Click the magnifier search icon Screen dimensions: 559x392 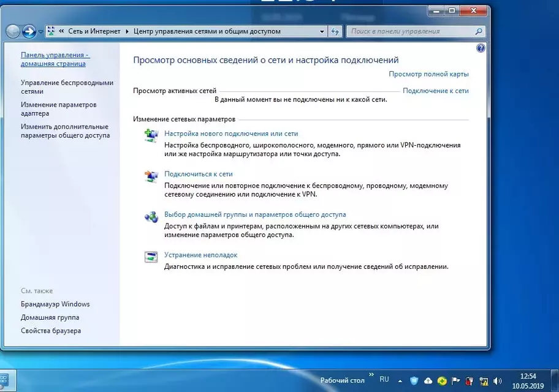479,31
